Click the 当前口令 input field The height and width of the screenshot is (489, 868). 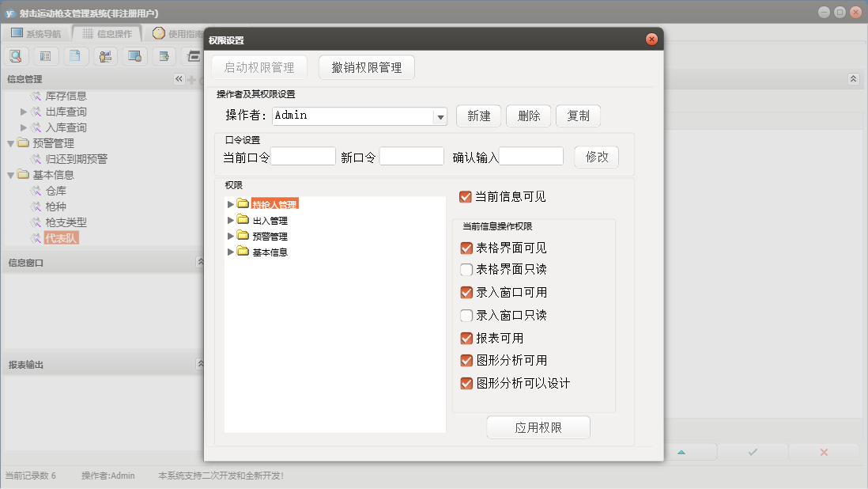coord(303,156)
